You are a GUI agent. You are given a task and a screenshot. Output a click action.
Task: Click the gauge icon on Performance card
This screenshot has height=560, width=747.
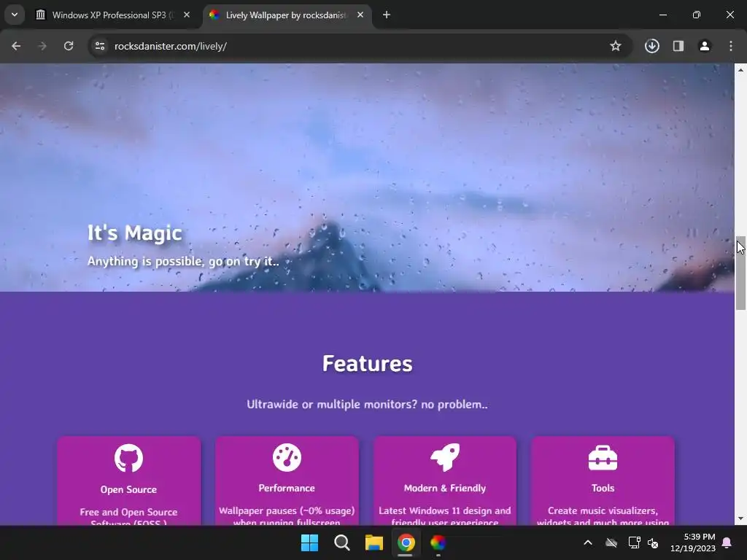[x=287, y=458]
